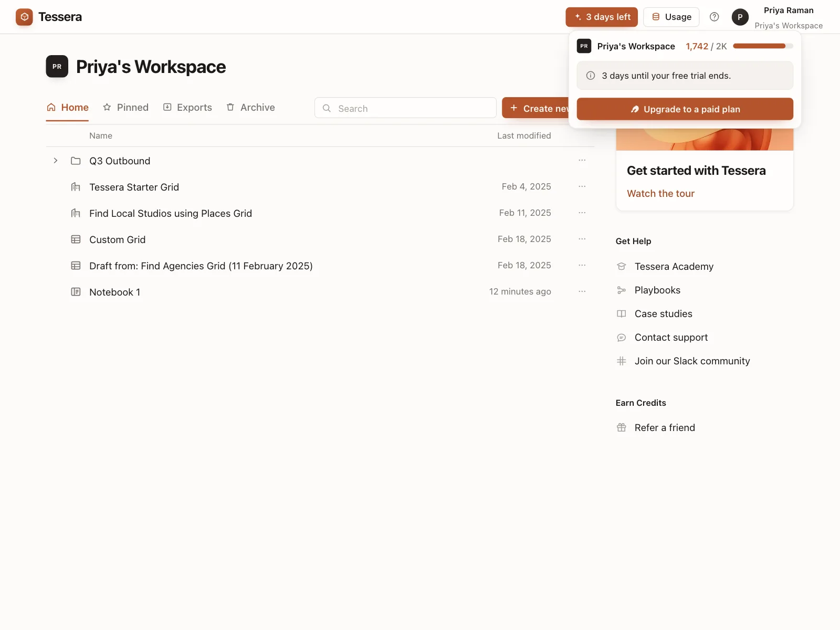Click the Last modified column header
Screen dimensions: 840x630
(x=524, y=135)
